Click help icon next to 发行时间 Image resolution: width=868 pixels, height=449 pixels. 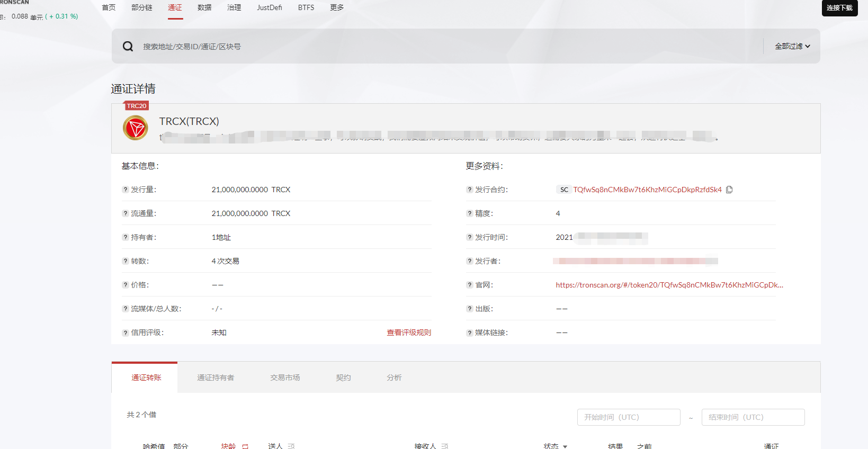(470, 237)
